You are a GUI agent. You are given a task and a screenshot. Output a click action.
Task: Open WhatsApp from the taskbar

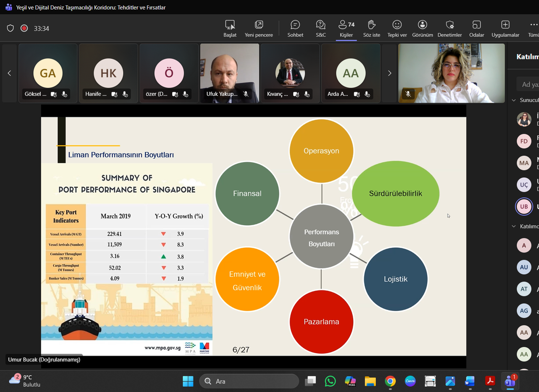point(331,381)
